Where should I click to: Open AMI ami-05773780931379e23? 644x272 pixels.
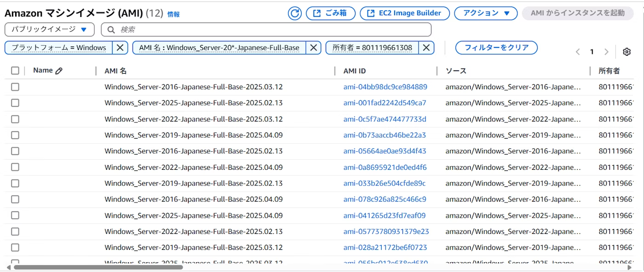point(386,231)
